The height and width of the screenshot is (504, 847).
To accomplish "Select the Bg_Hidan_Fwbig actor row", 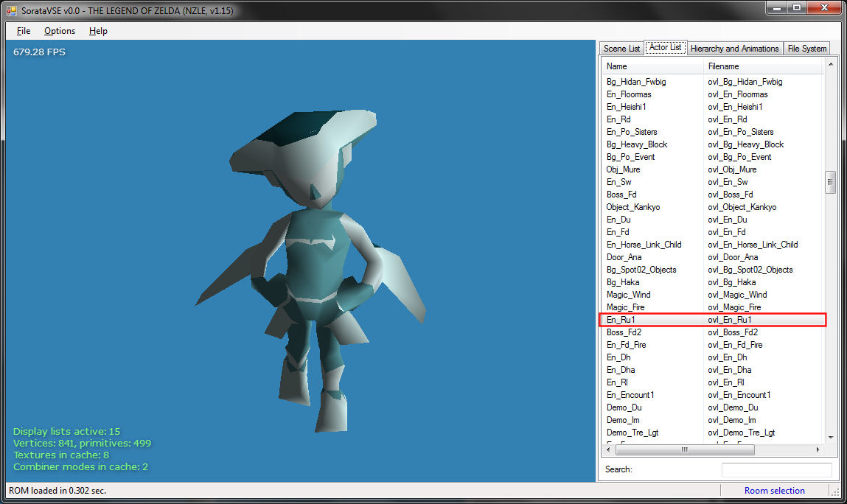I will coord(713,82).
